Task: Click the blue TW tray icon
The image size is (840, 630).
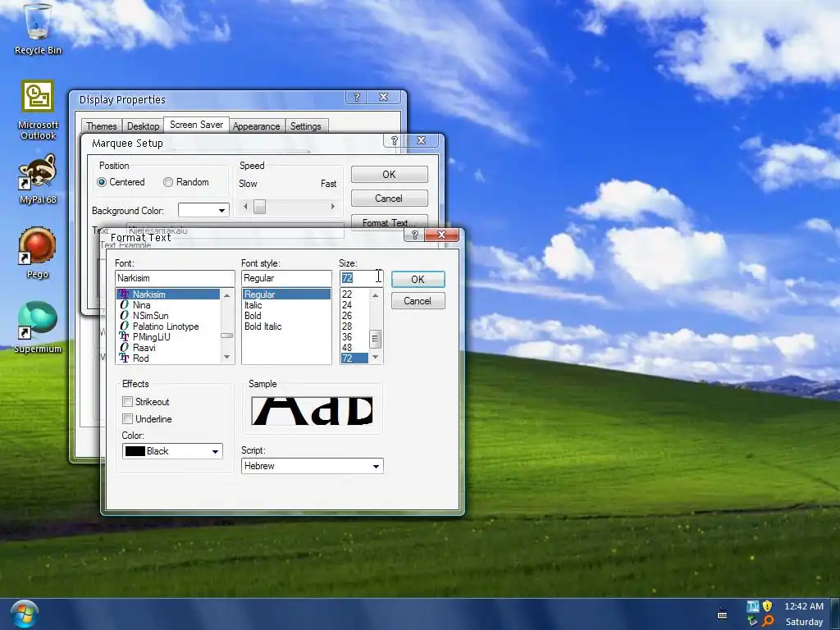Action: [753, 606]
